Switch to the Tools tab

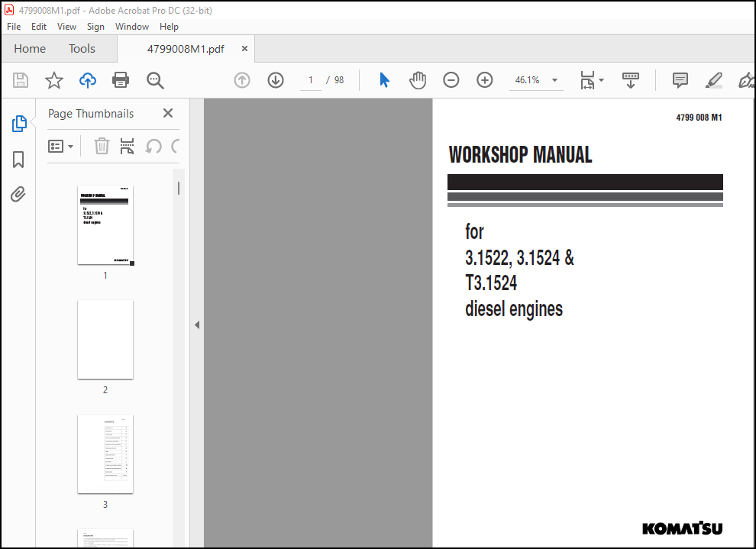[x=82, y=49]
